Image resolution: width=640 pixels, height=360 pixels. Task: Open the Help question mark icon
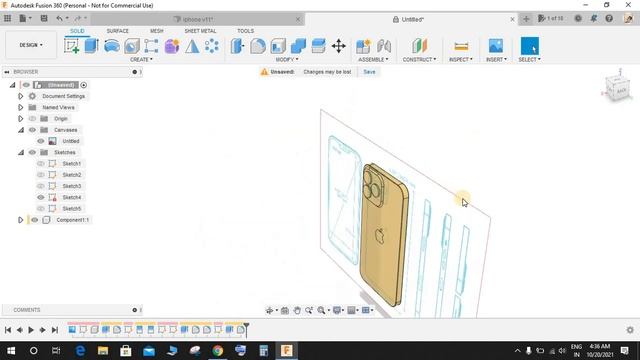609,18
